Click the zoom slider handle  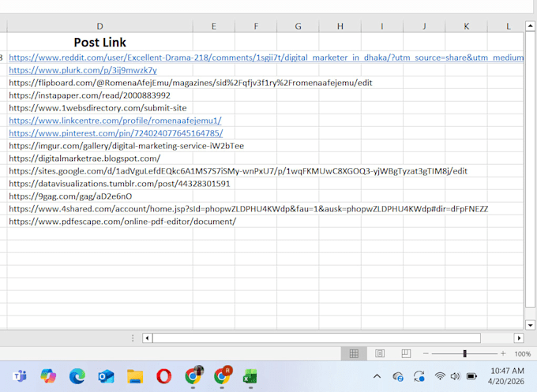[464, 353]
